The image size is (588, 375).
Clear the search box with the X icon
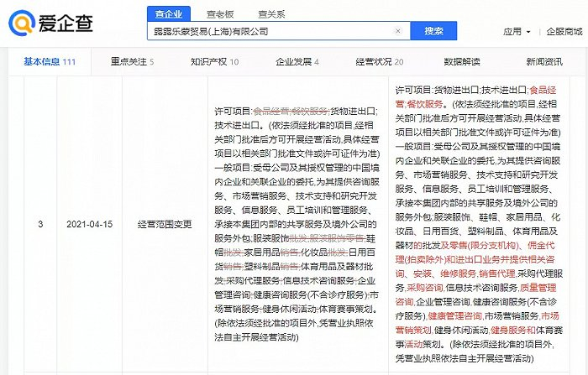[x=398, y=31]
